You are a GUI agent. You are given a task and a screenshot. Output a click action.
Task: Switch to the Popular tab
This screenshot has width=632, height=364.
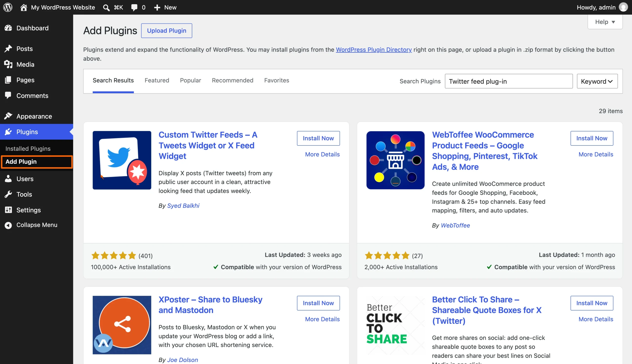coord(190,80)
